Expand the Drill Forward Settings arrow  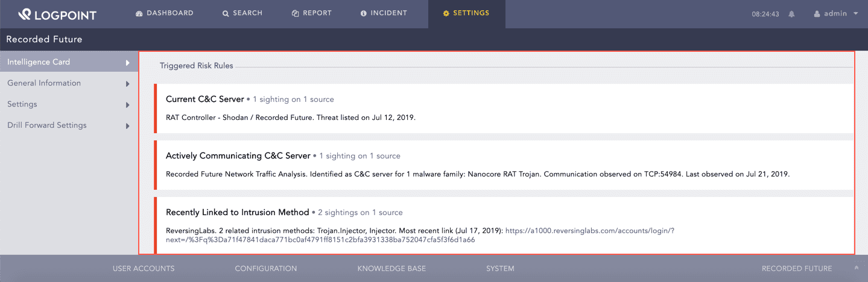[127, 126]
